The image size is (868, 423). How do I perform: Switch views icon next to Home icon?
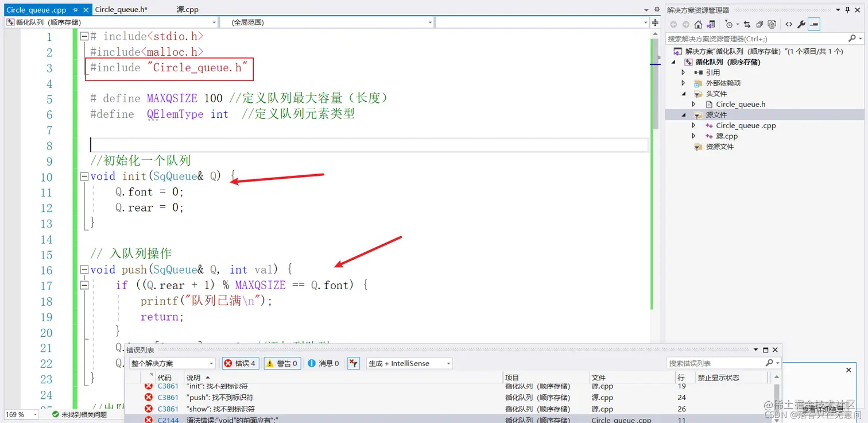pos(711,24)
